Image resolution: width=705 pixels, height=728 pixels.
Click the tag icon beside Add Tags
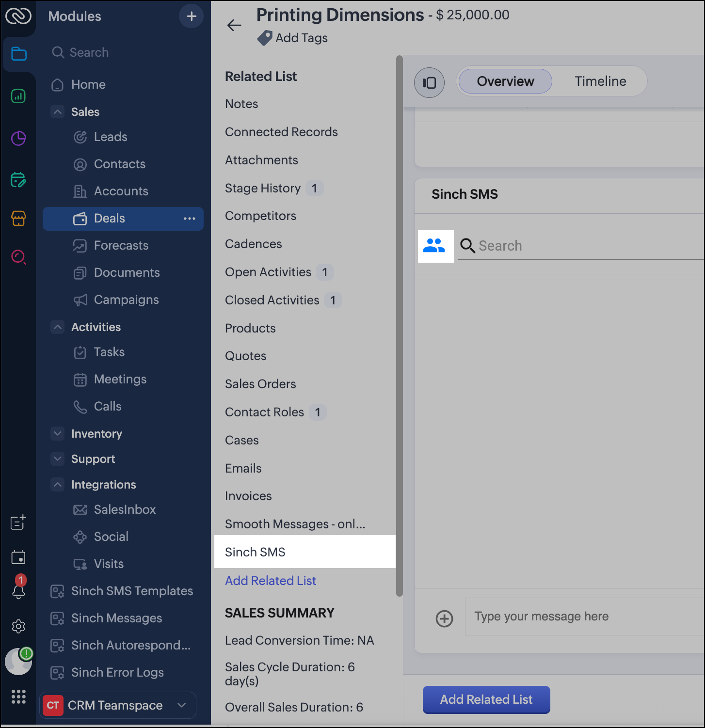pos(265,38)
